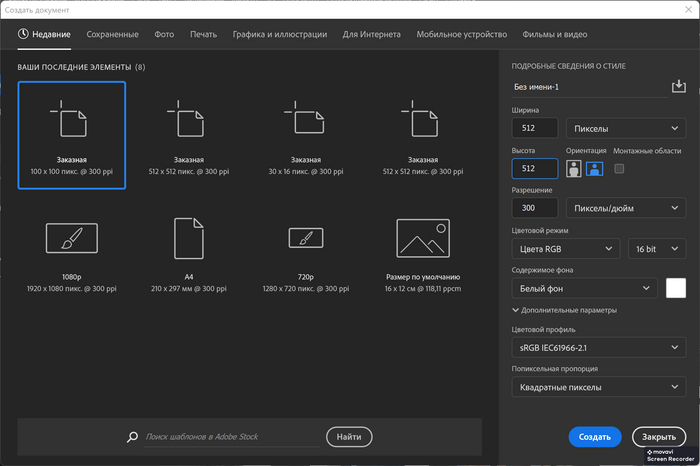Choose the 1080p preset icon
Viewport: 700px width, 466px height.
click(72, 238)
